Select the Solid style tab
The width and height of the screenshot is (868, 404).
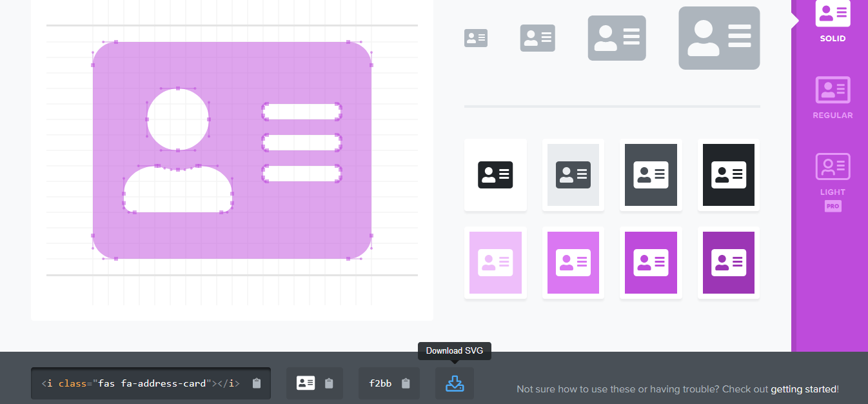tap(833, 22)
